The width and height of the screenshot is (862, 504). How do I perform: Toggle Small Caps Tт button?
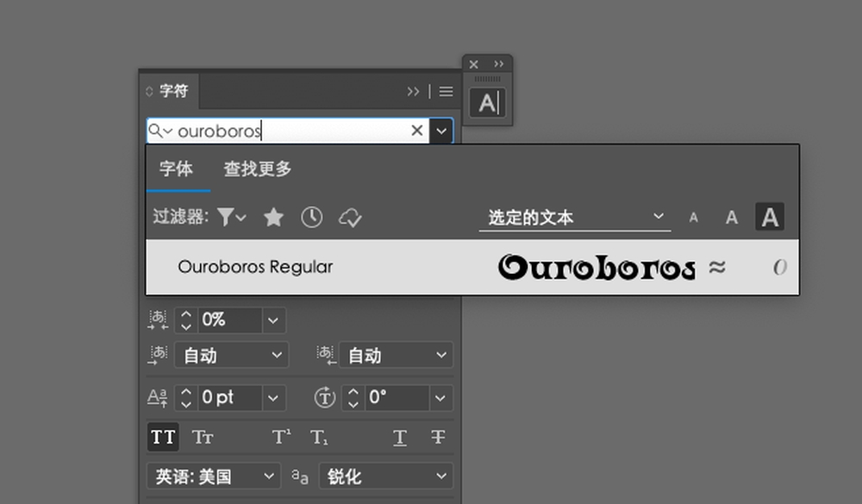pos(203,438)
